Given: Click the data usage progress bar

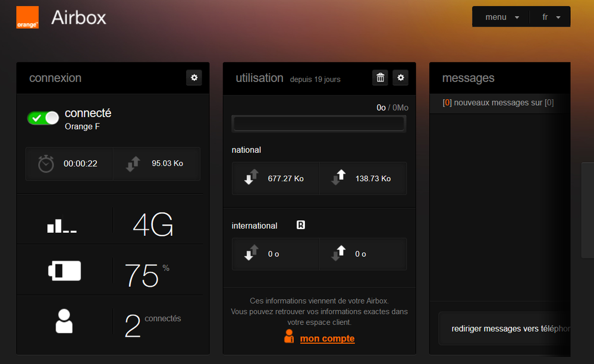Looking at the screenshot, I should (x=319, y=124).
